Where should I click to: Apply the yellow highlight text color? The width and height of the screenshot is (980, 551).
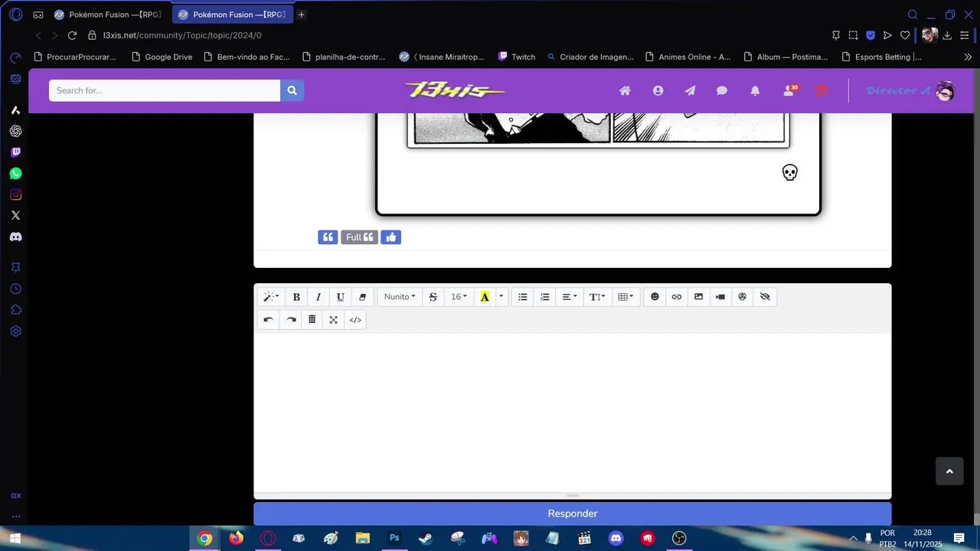pos(485,297)
